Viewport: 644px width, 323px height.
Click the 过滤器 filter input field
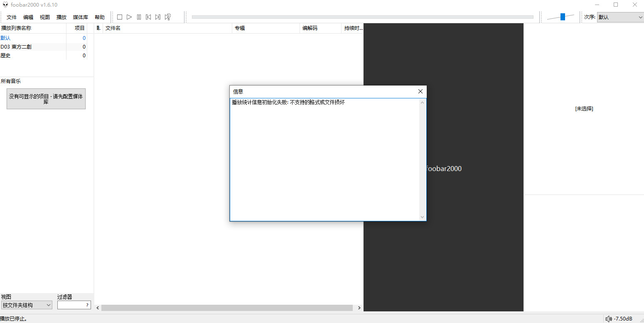coord(71,305)
